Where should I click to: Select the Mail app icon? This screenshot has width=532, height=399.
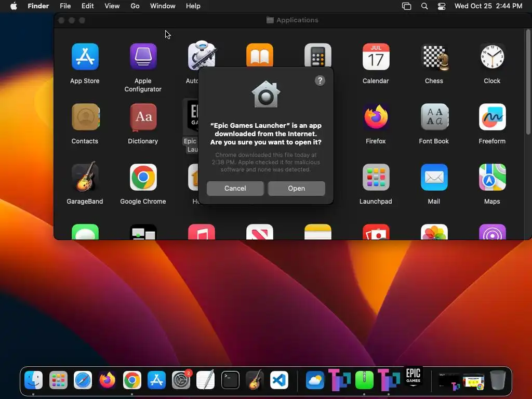pos(434,177)
